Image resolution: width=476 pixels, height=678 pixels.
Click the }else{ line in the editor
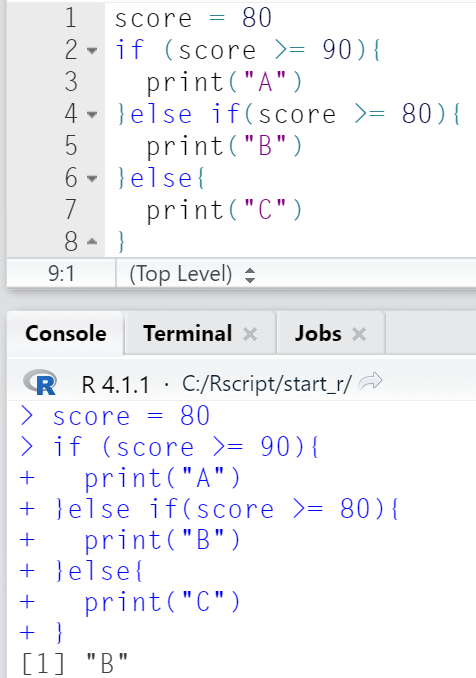click(160, 178)
